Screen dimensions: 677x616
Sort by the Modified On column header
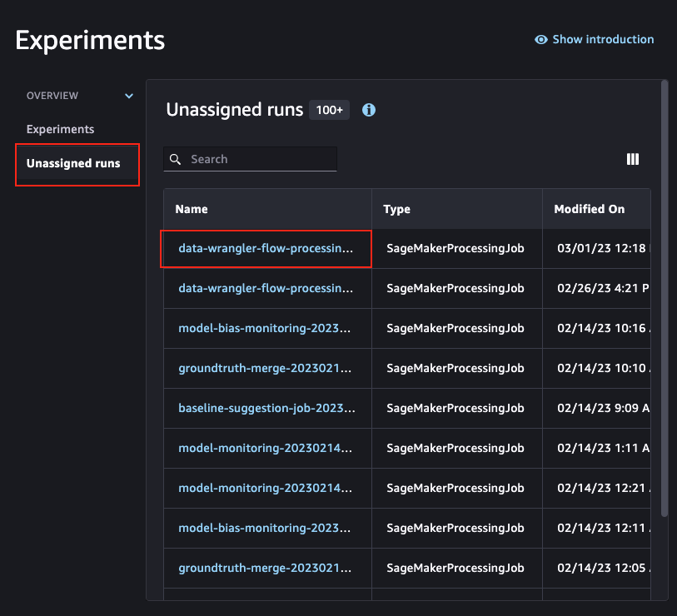[x=590, y=209]
